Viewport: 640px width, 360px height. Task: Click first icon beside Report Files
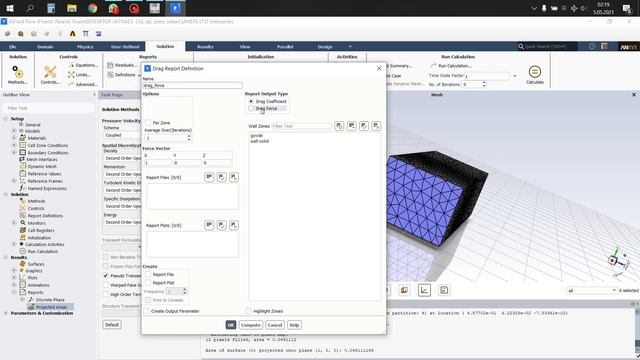click(x=209, y=177)
